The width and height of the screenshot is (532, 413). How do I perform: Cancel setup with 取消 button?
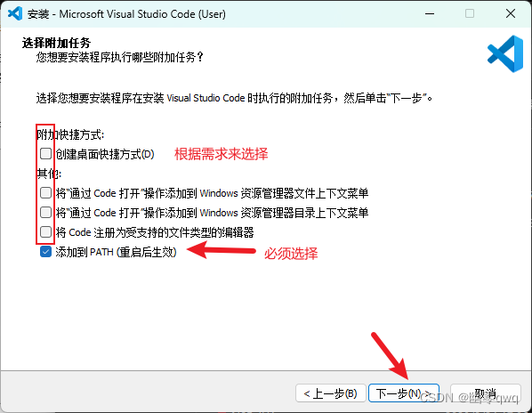pos(486,393)
